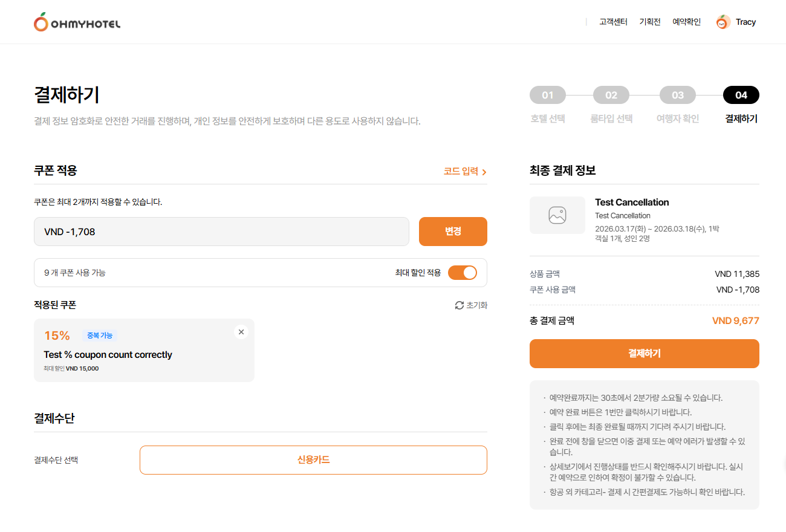Go to step 02 룸타입 선택
This screenshot has width=786, height=532.
(611, 96)
